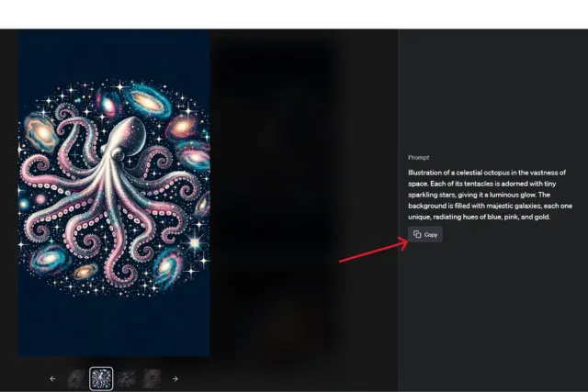Click the right arrow to view next image

point(175,378)
